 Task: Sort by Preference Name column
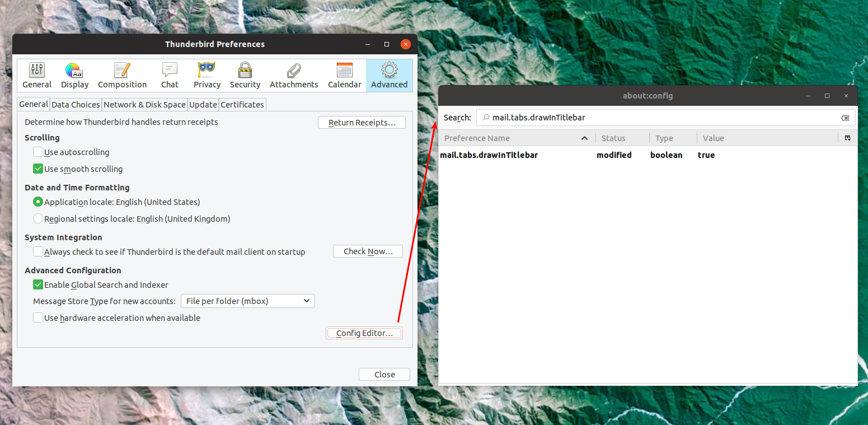pos(517,138)
